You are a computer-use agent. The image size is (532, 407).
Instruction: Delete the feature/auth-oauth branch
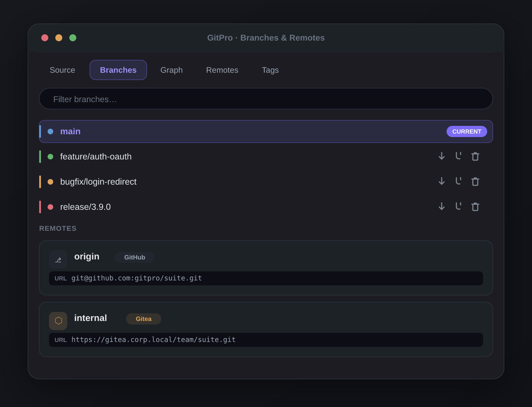point(475,156)
